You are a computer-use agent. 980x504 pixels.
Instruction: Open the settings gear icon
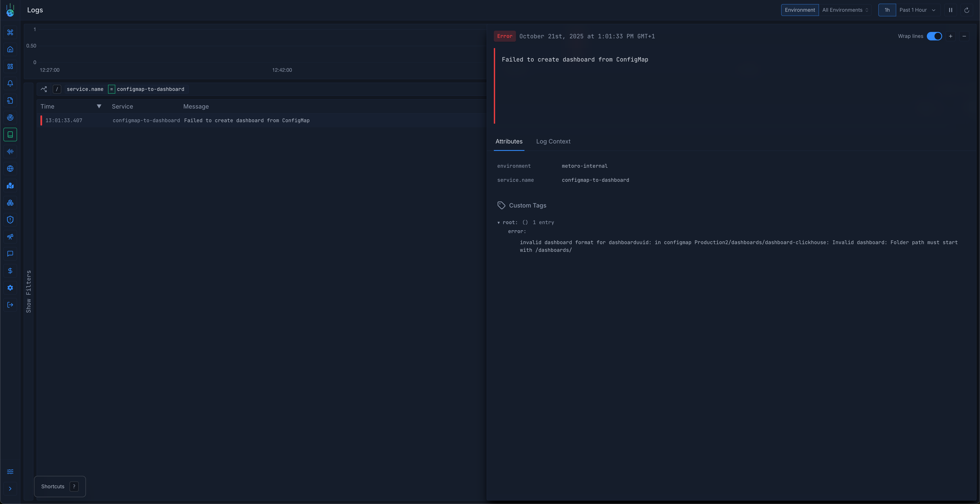click(10, 288)
